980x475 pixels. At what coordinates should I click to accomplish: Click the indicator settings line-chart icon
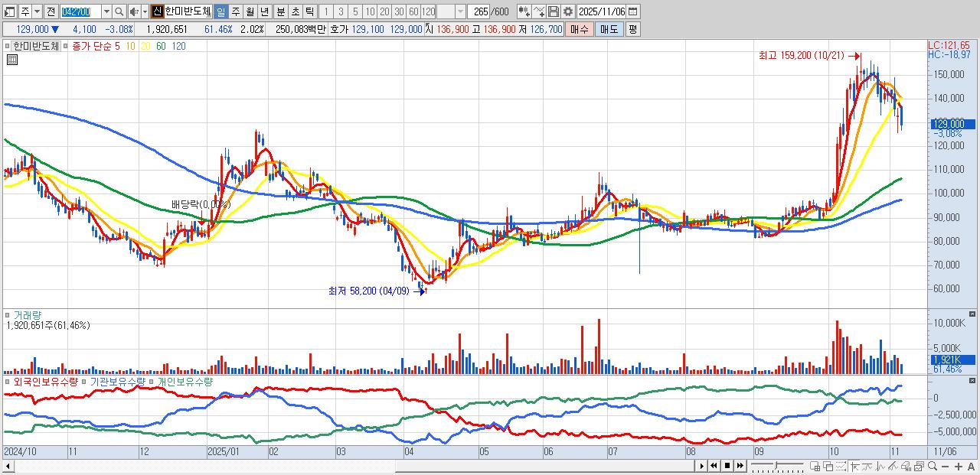tap(539, 11)
